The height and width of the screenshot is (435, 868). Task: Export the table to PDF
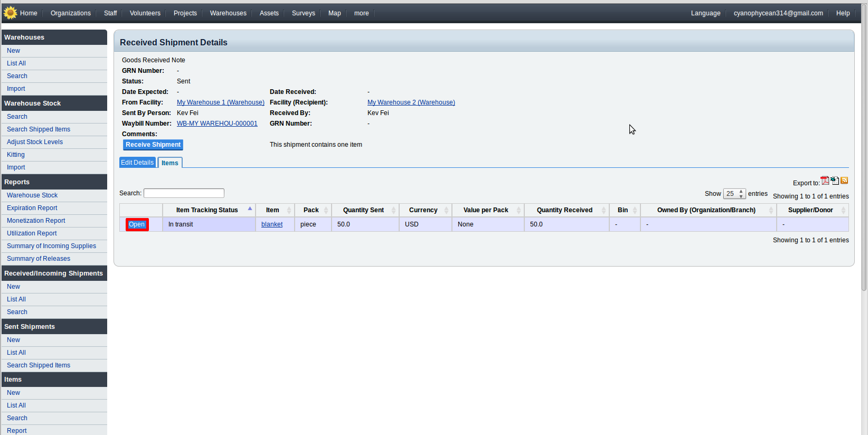tap(825, 181)
